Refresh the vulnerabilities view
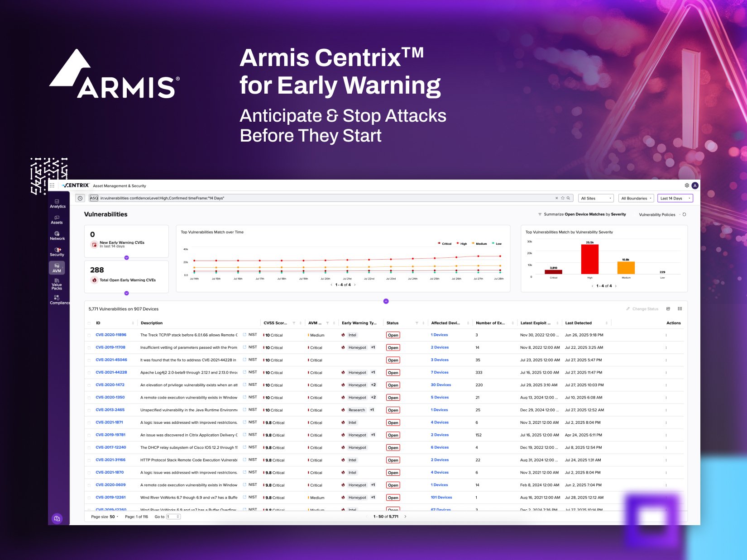This screenshot has width=747, height=560. pyautogui.click(x=684, y=214)
